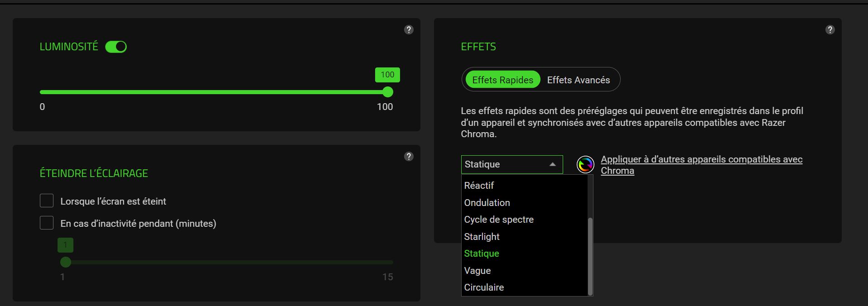Choose the Vague effect entry
The image size is (868, 306).
click(x=477, y=271)
